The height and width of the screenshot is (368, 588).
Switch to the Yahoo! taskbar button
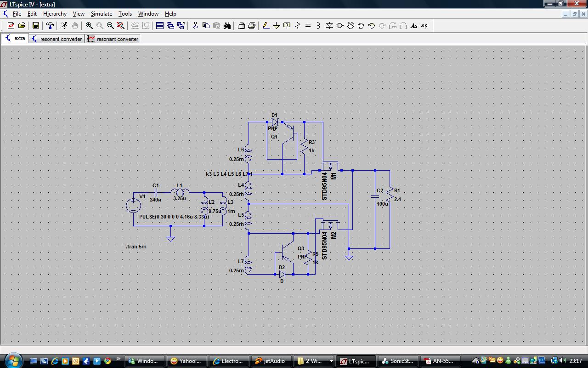click(x=187, y=361)
